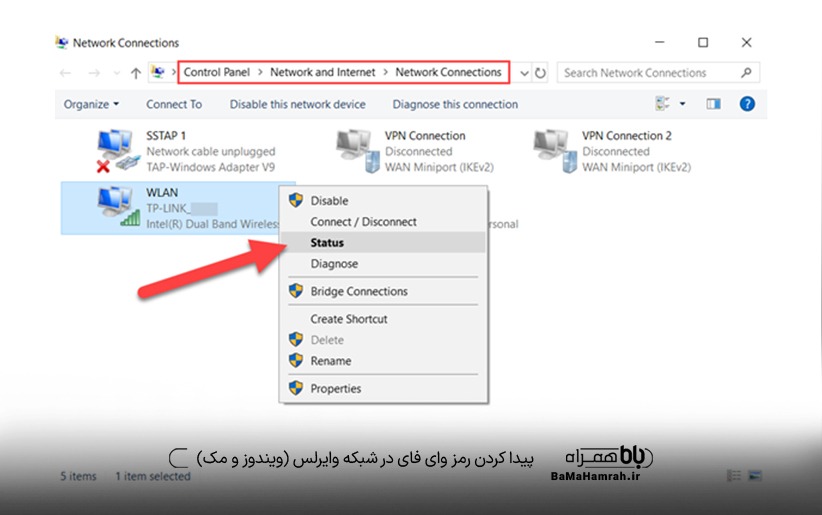Select Bridge Connections menu entry
822x515 pixels.
click(x=383, y=292)
